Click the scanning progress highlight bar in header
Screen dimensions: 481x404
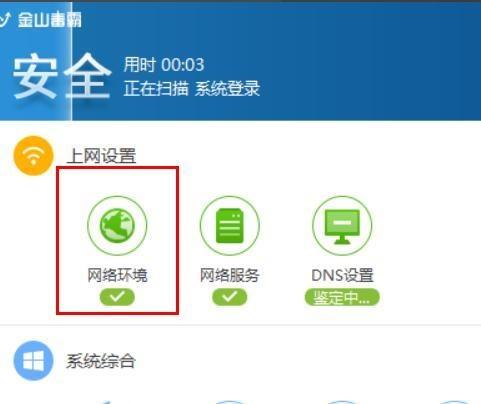[x=36, y=61]
